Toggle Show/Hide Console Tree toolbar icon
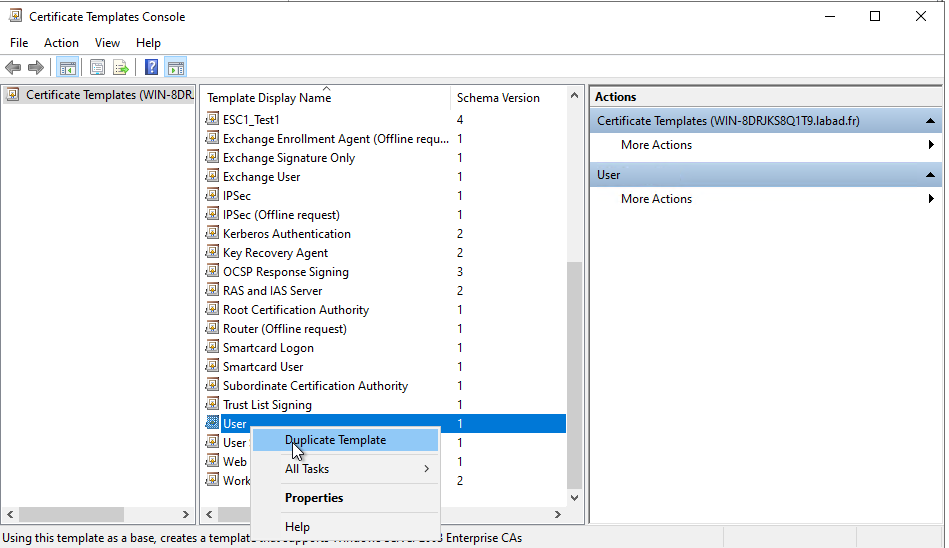 [x=68, y=68]
